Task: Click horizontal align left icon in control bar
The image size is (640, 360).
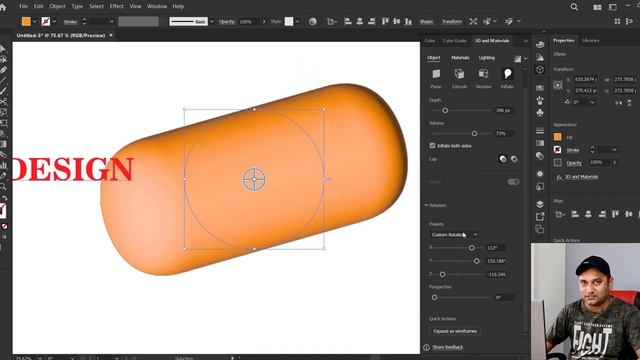Action: point(348,21)
